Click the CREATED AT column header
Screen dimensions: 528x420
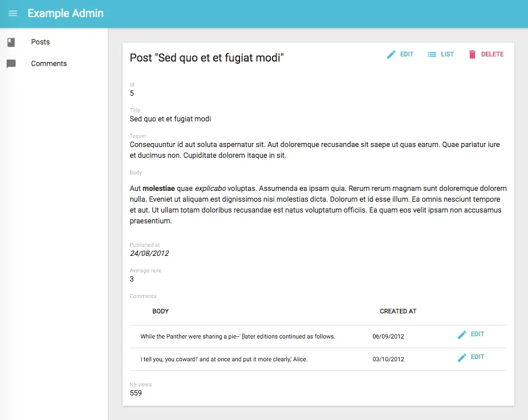pos(398,312)
